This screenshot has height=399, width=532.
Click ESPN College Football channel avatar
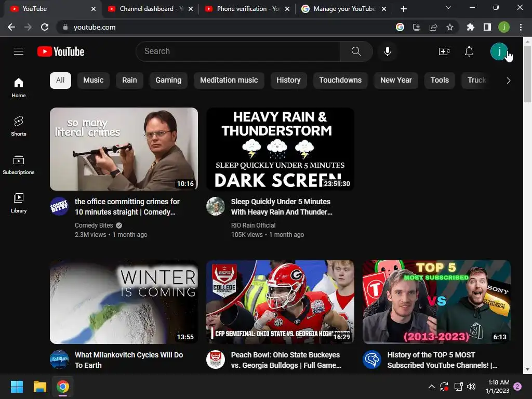pos(216,360)
